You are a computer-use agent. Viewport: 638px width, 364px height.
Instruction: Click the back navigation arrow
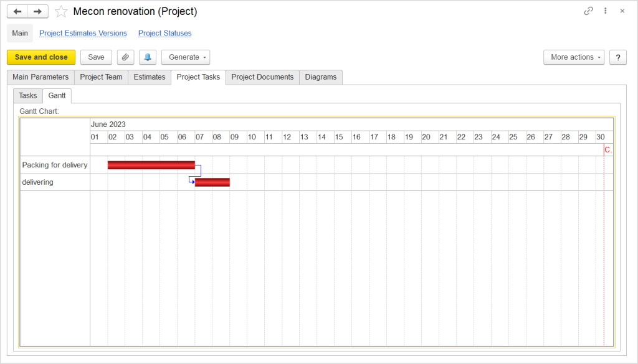coord(17,12)
